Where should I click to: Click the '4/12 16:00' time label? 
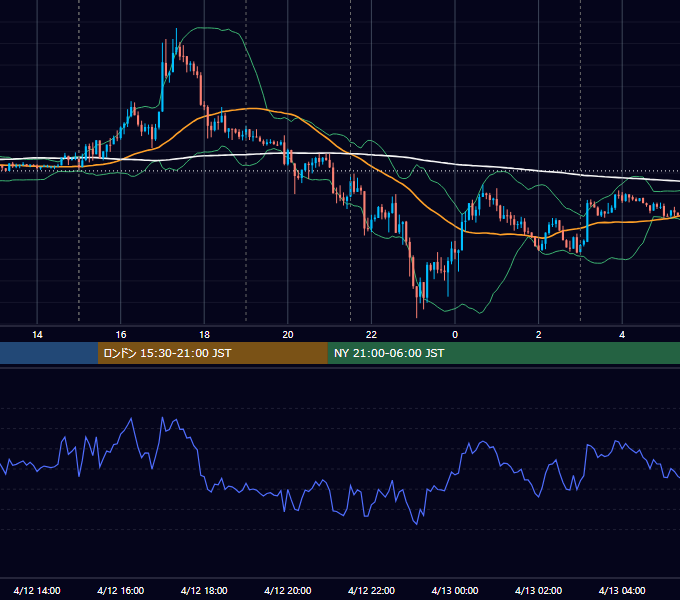(121, 590)
